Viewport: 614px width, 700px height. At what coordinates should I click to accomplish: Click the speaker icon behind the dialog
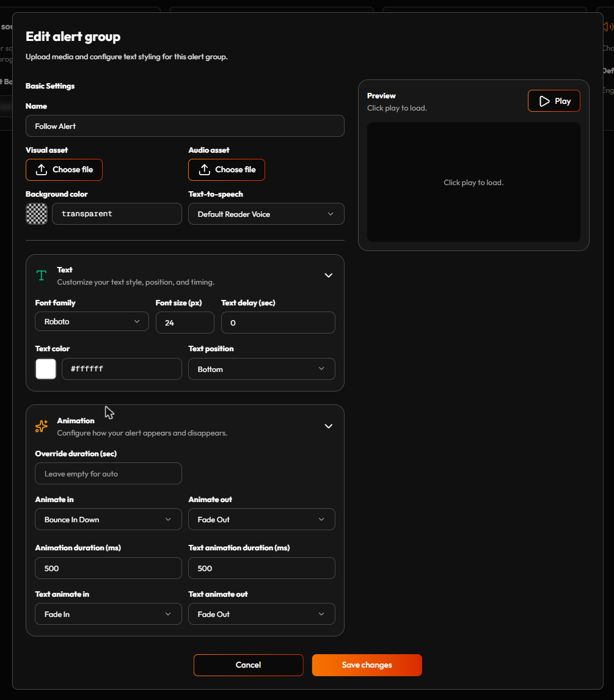tap(609, 27)
